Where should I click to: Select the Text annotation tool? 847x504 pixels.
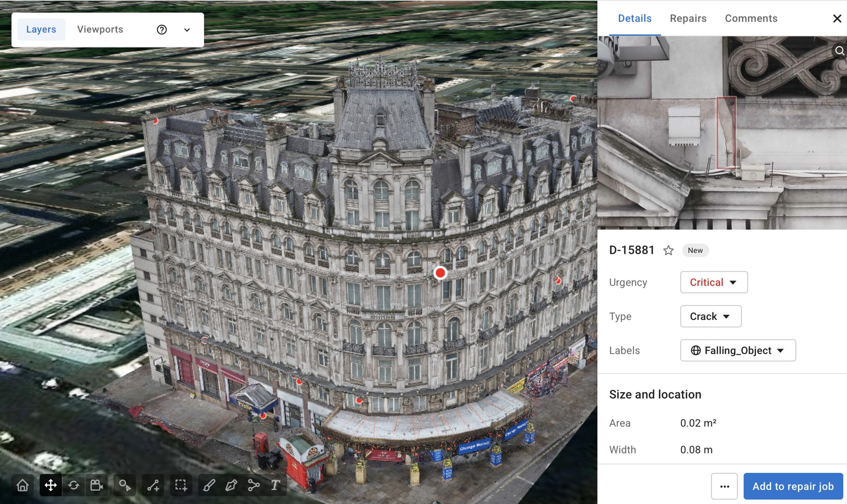point(276,485)
